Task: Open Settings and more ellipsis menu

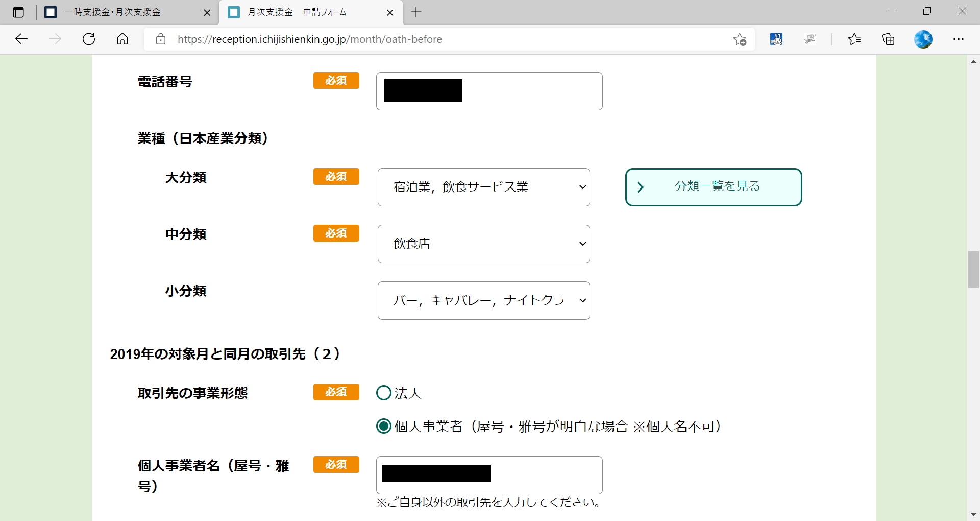Action: click(x=959, y=39)
